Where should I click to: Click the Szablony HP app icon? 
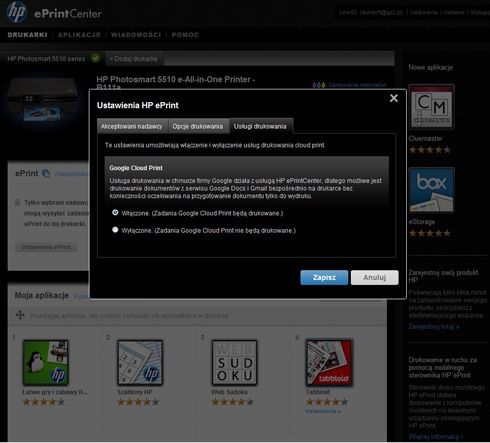point(140,363)
